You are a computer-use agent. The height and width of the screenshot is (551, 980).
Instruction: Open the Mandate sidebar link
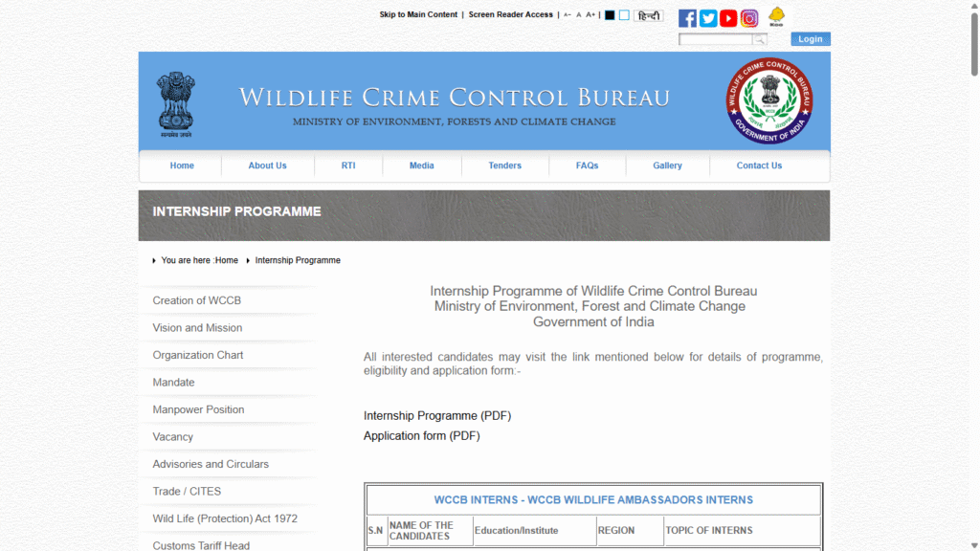[x=174, y=383]
